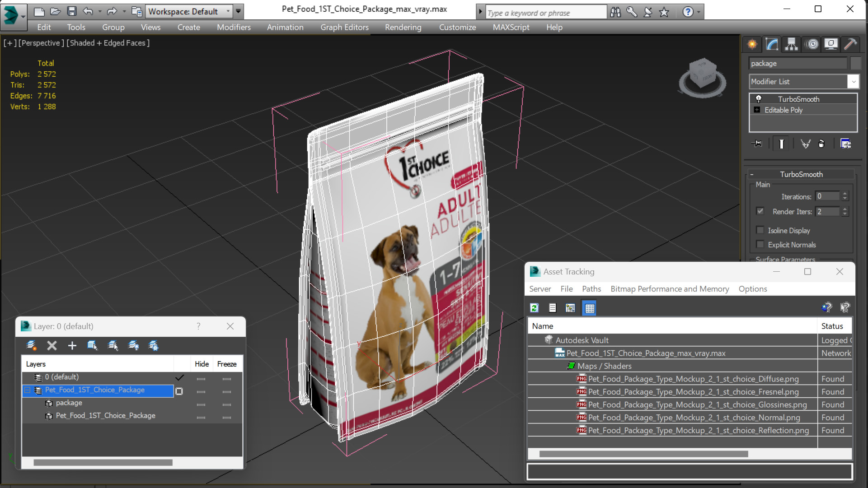The height and width of the screenshot is (488, 868).
Task: Click the Create New Layer icon
Action: coord(31,346)
